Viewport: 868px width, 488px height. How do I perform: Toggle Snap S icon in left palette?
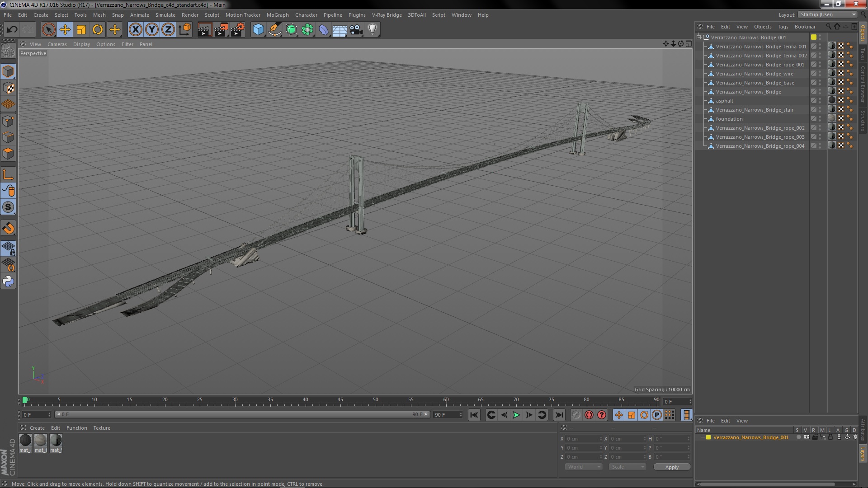8,207
